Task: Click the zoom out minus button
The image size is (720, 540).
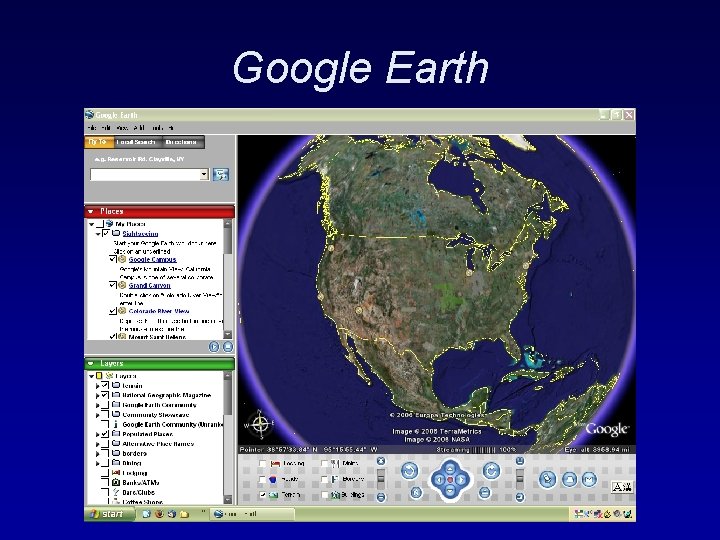Action: coord(381,496)
